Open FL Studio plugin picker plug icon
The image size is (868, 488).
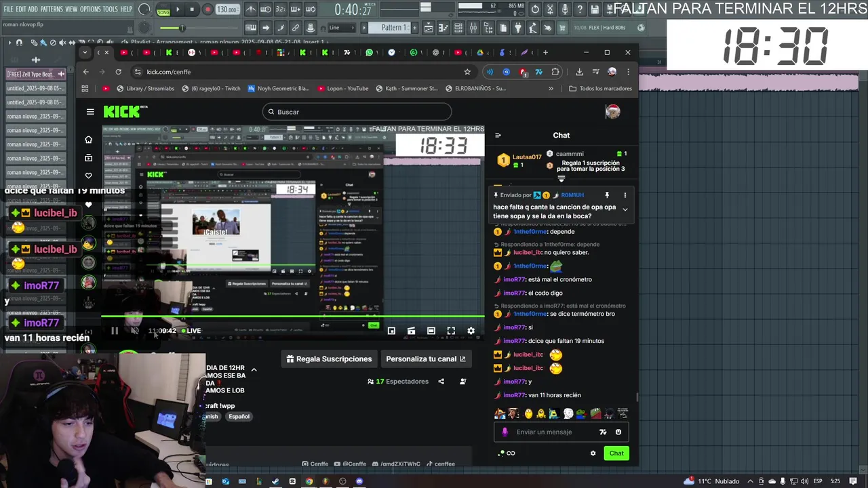518,28
